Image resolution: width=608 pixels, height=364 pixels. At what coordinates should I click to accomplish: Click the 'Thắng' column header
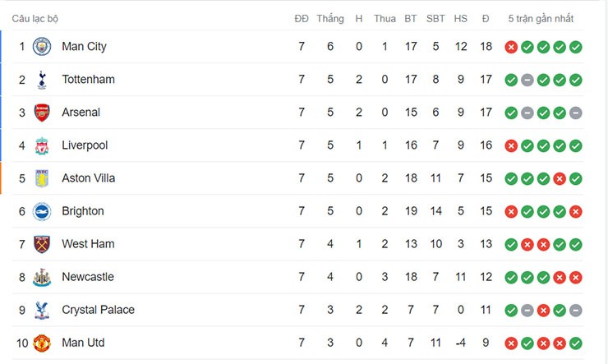[x=329, y=18]
